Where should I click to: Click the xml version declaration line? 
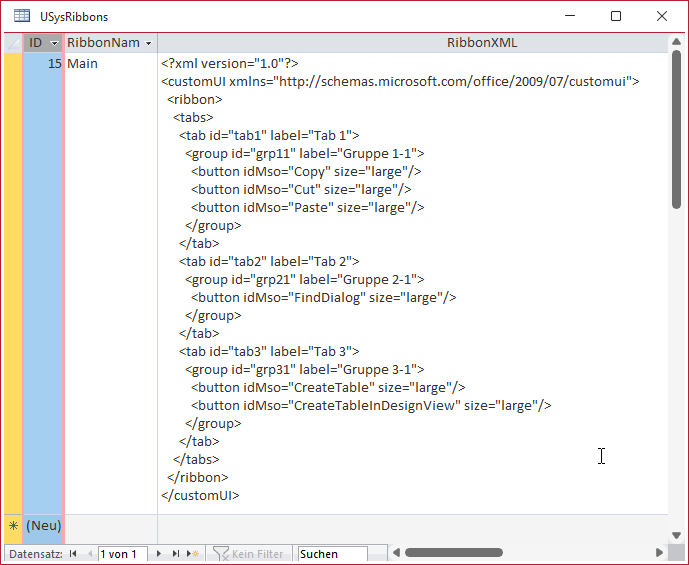[x=230, y=63]
